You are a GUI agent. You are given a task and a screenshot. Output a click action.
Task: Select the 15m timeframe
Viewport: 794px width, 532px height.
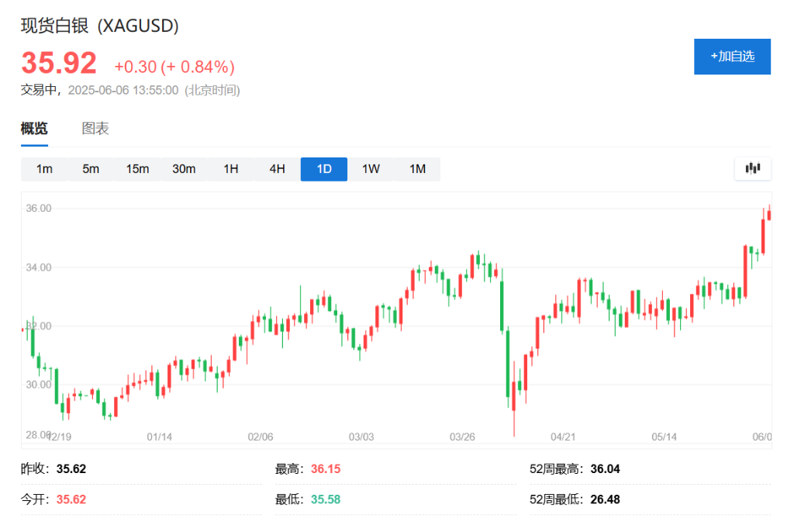tap(137, 168)
